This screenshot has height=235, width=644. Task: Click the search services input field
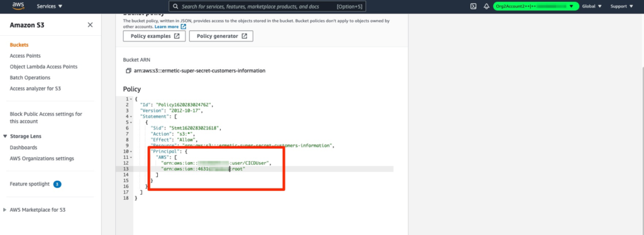267,6
